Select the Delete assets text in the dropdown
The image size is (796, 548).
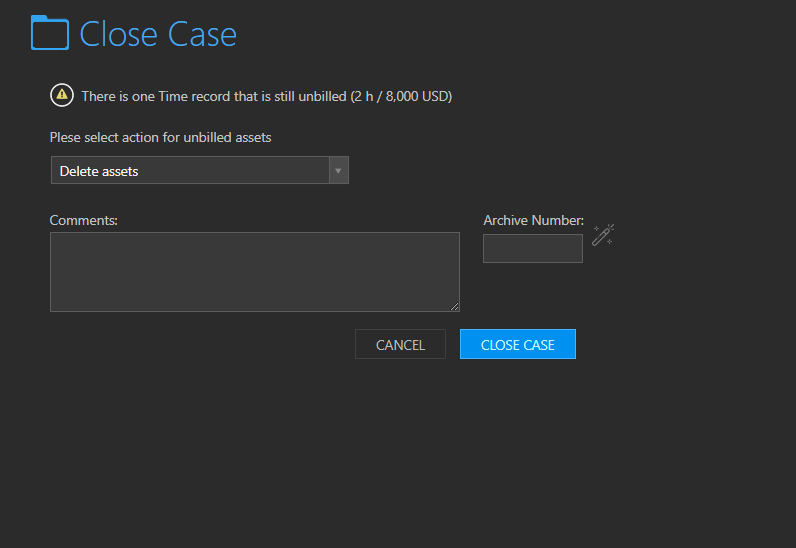[99, 171]
